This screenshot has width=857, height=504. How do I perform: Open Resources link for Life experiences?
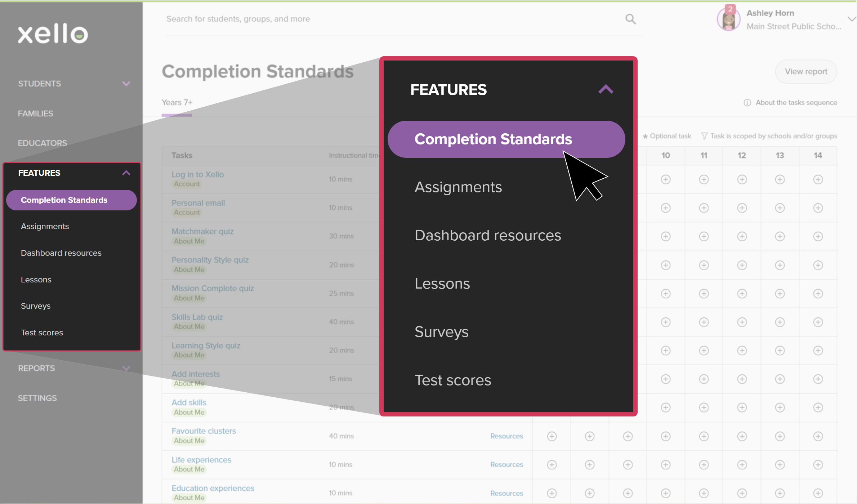[506, 464]
